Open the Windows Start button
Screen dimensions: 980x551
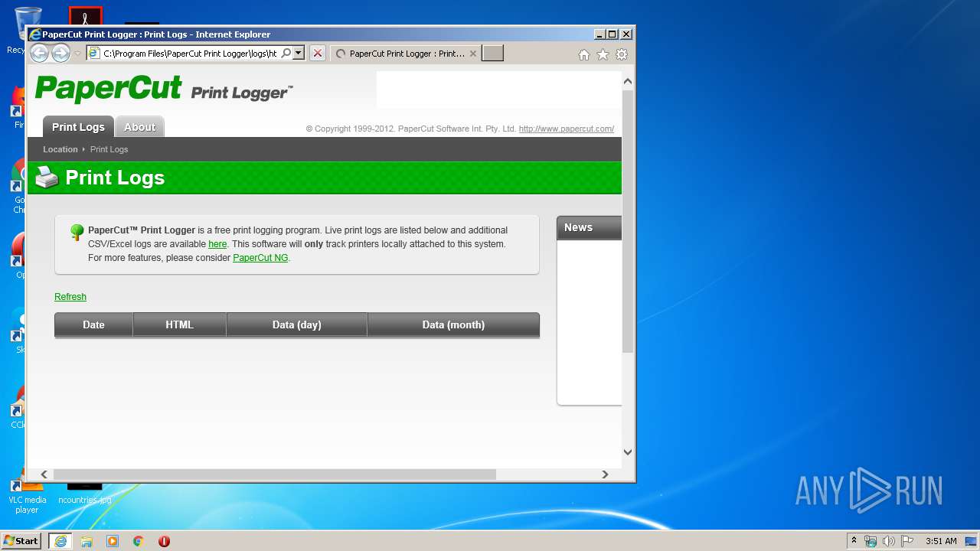click(21, 540)
